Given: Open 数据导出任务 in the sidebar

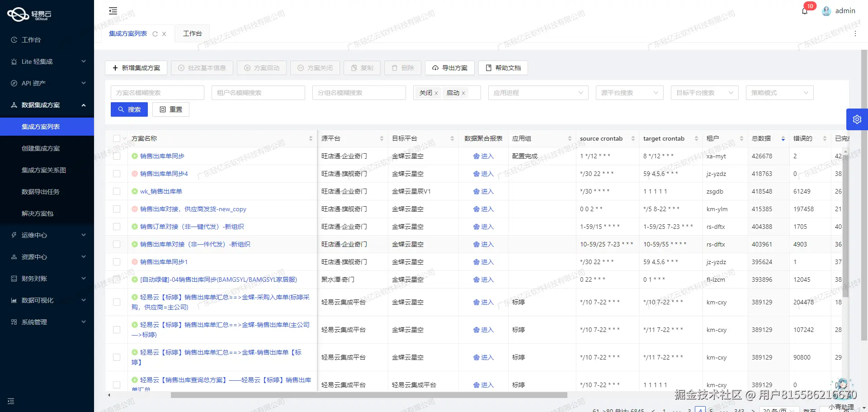Looking at the screenshot, I should coord(47,192).
